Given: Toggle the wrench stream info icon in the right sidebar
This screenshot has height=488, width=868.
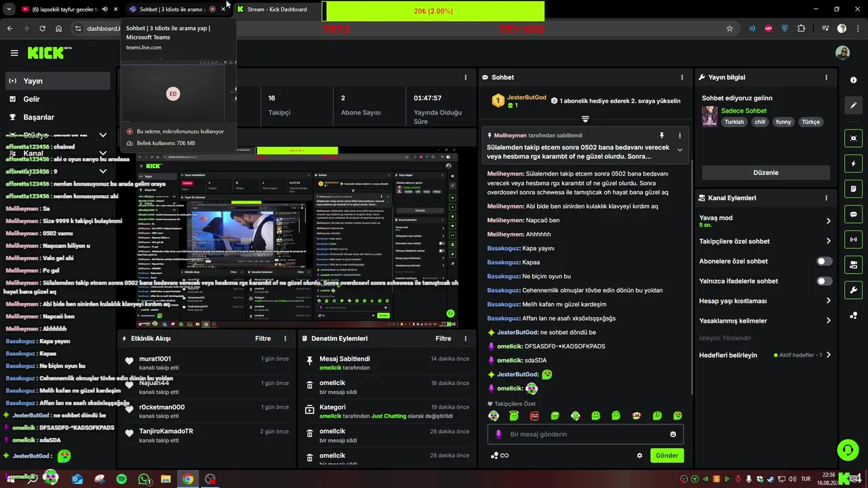Looking at the screenshot, I should coord(853,290).
